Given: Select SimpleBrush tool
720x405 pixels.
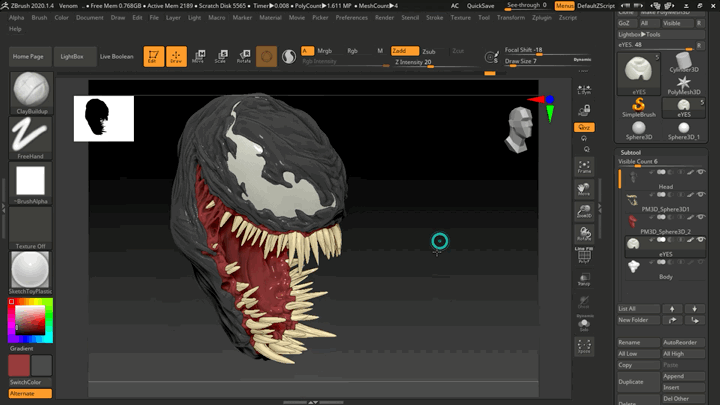Looking at the screenshot, I should coord(639,108).
